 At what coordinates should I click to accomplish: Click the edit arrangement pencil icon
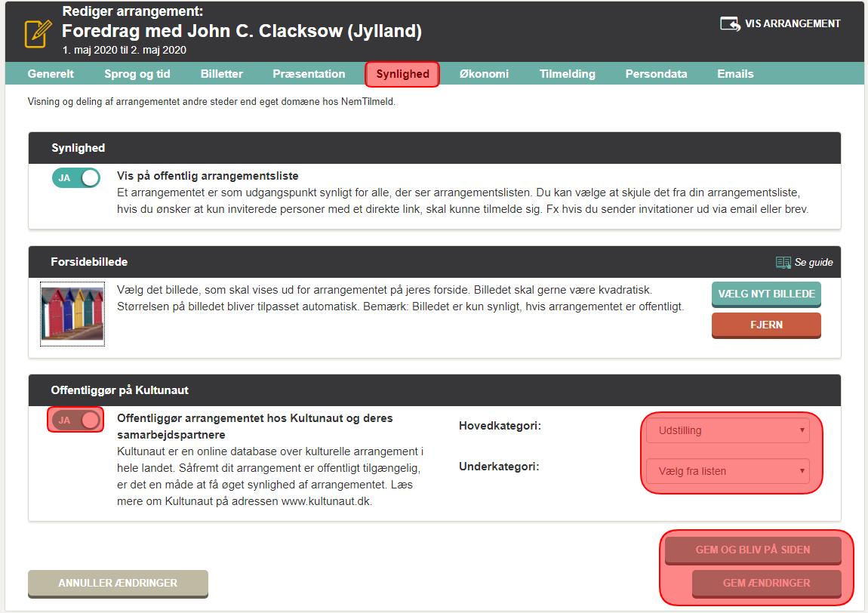[38, 33]
